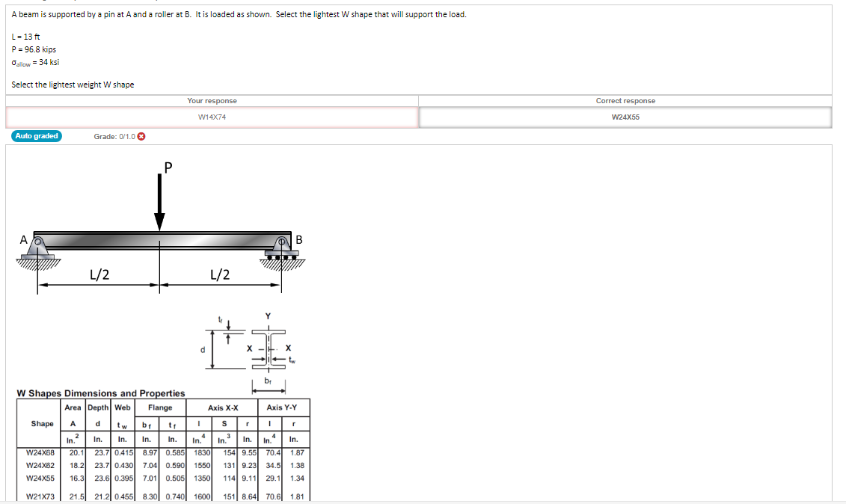Open the Axis X-X column group header
The height and width of the screenshot is (504, 846).
pos(221,408)
